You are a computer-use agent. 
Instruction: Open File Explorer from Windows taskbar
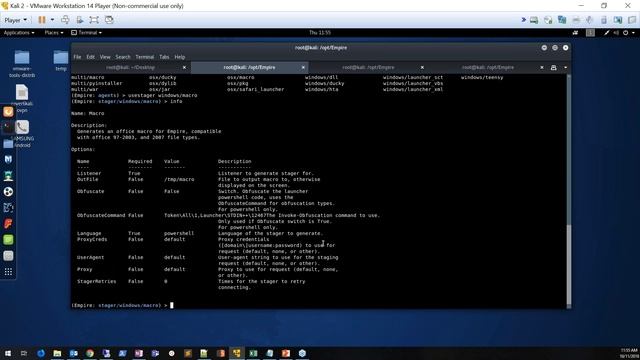click(x=57, y=353)
